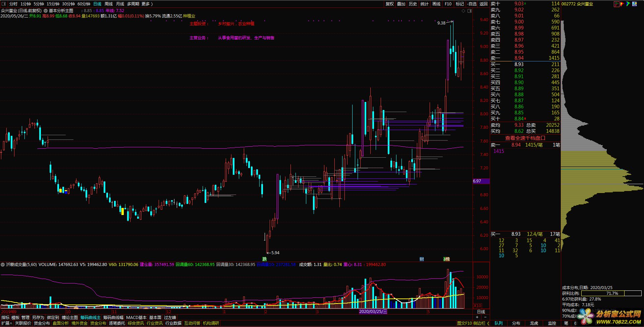Switch to 60分钟 timeframe

(84, 4)
